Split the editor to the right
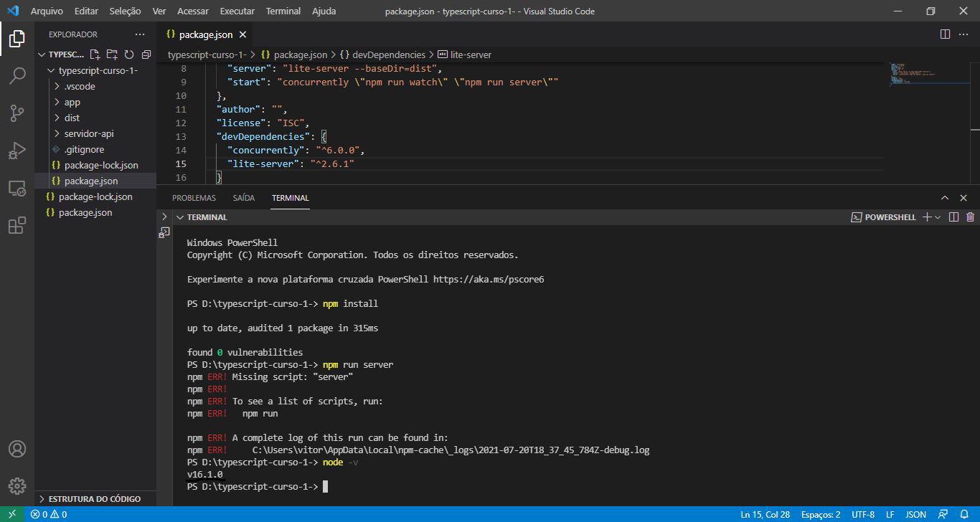Viewport: 980px width, 522px height. click(946, 34)
